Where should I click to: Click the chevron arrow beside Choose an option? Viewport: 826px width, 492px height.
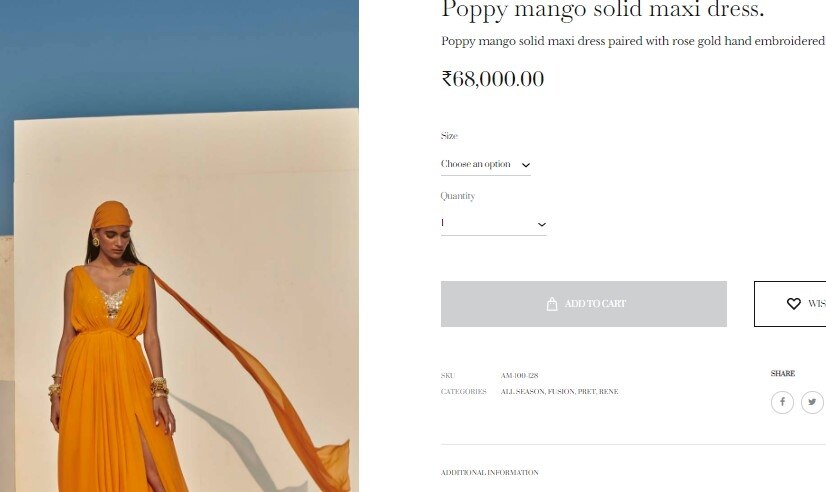pyautogui.click(x=525, y=165)
